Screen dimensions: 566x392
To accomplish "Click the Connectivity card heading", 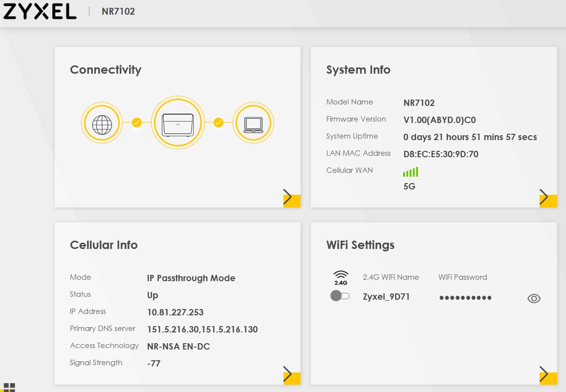I will tap(106, 70).
